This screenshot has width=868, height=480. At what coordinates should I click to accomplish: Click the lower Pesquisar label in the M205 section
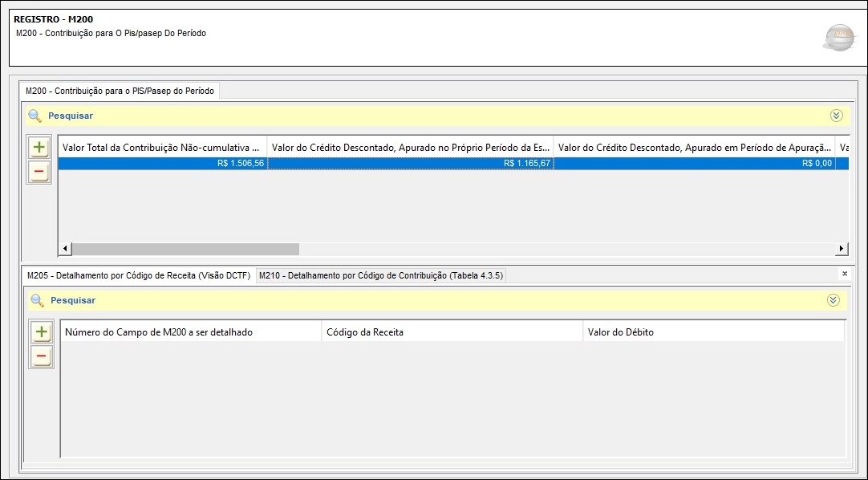click(x=73, y=300)
